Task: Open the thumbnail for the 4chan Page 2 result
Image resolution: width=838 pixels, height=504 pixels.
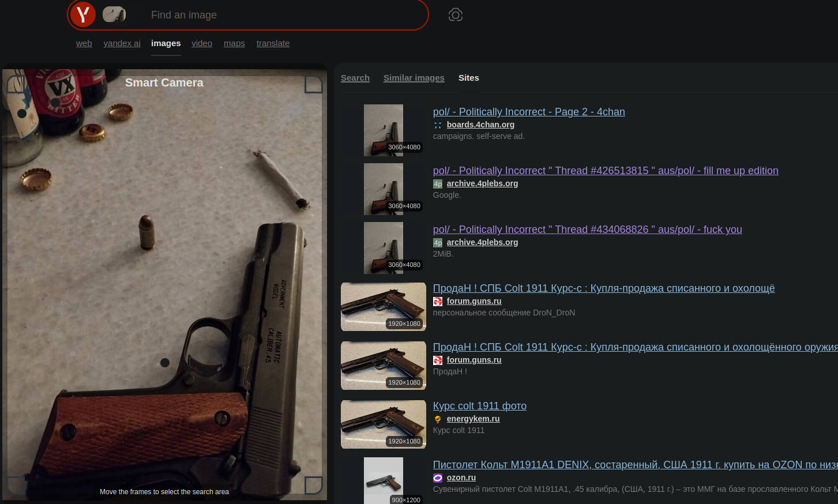Action: pyautogui.click(x=384, y=130)
